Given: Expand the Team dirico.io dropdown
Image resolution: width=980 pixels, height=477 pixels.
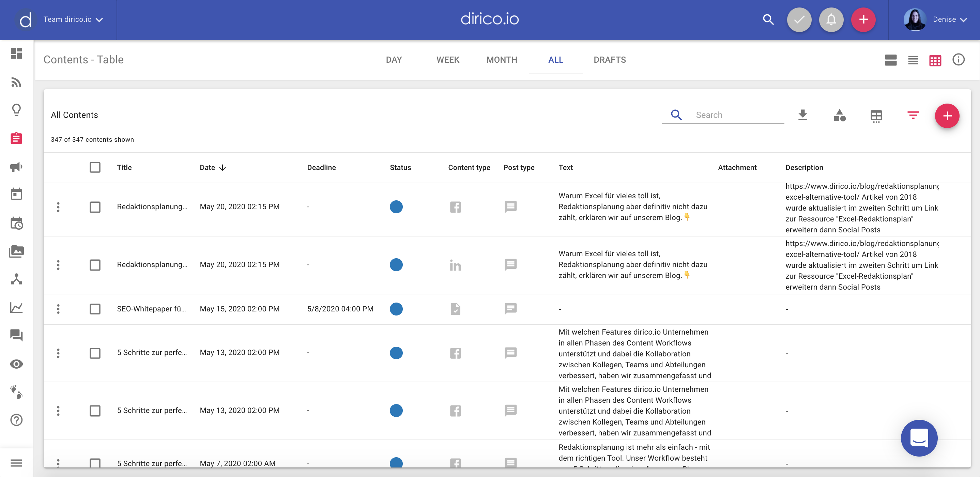Looking at the screenshot, I should [73, 19].
